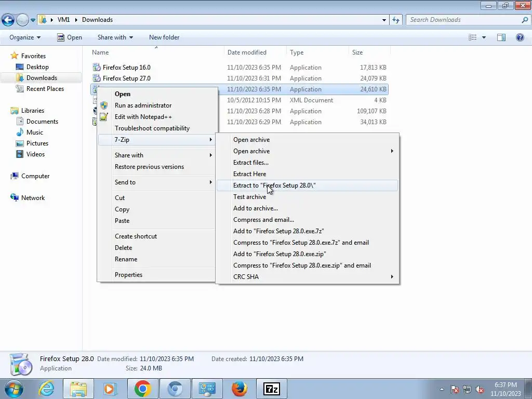Screen dimensions: 532x399
Task: Select Favorites star in navigation pane
Action: point(14,56)
